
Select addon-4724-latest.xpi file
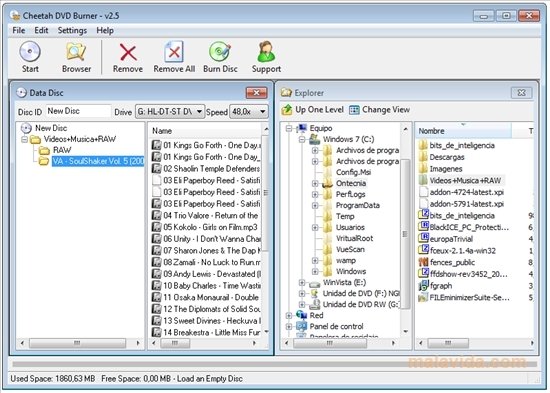click(467, 192)
